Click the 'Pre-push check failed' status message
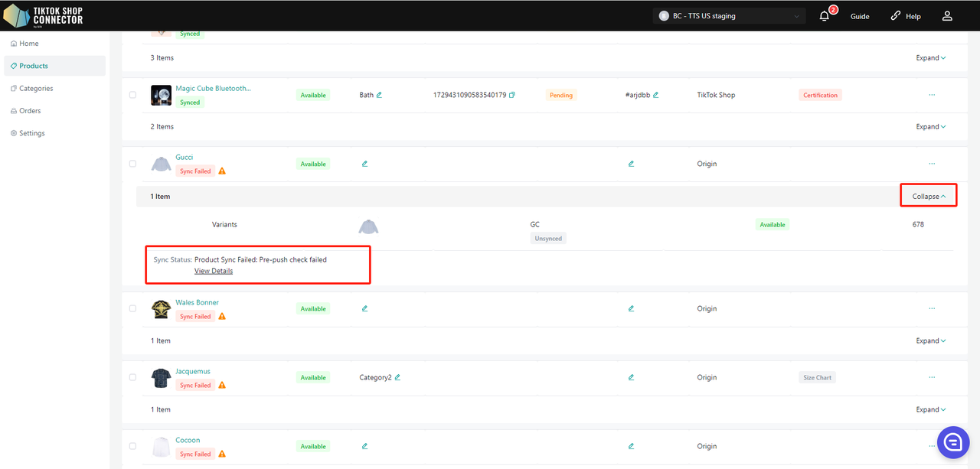 point(261,259)
